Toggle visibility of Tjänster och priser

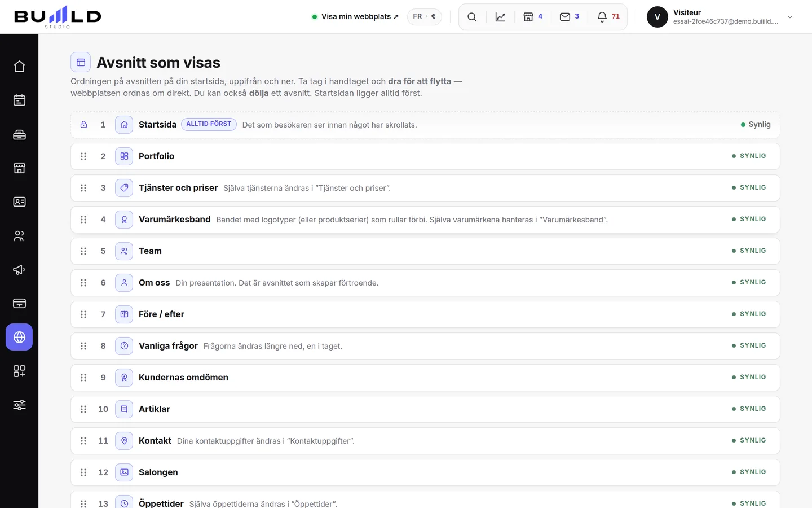pyautogui.click(x=749, y=187)
